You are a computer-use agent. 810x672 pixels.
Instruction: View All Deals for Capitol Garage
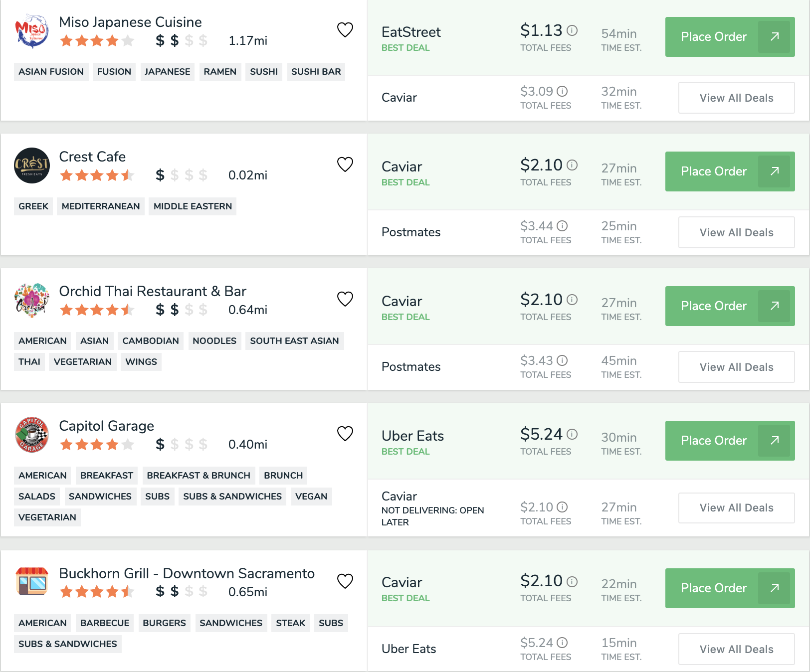(736, 508)
